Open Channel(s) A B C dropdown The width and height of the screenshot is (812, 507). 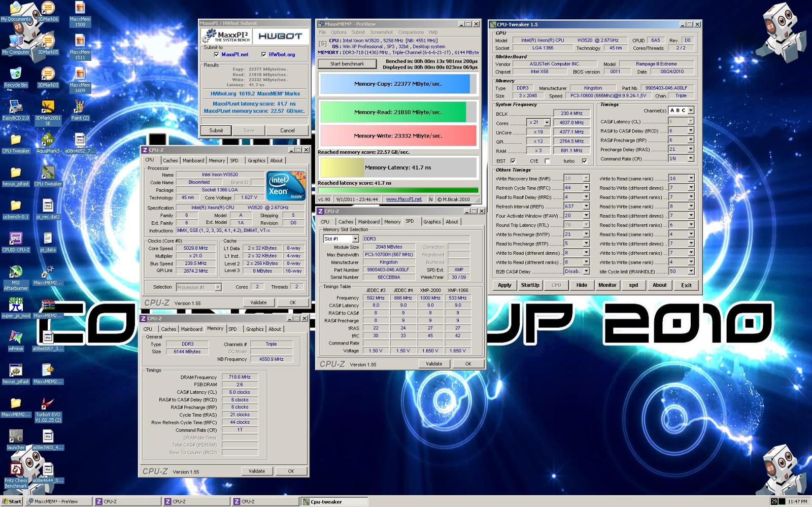point(691,111)
